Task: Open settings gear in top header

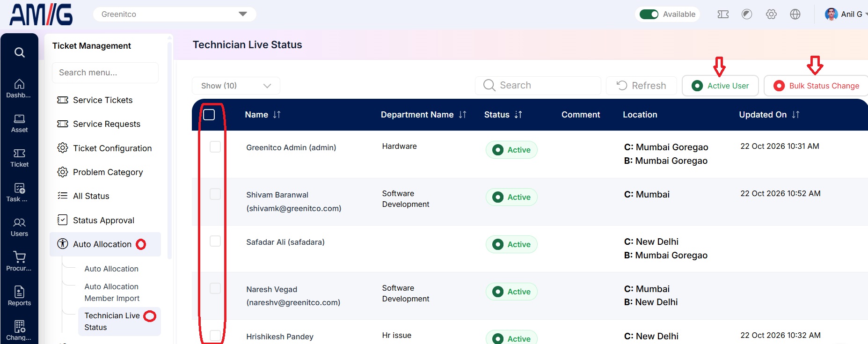Action: point(771,14)
